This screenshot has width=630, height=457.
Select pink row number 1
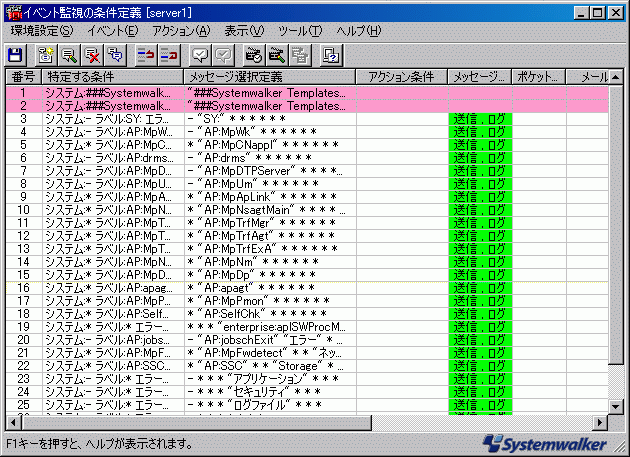point(307,93)
